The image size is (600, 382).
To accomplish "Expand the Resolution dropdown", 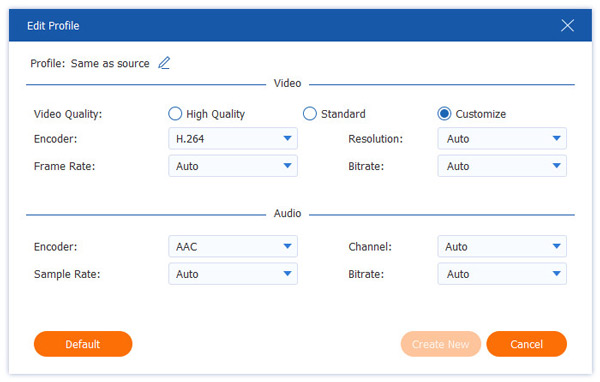I will (502, 139).
